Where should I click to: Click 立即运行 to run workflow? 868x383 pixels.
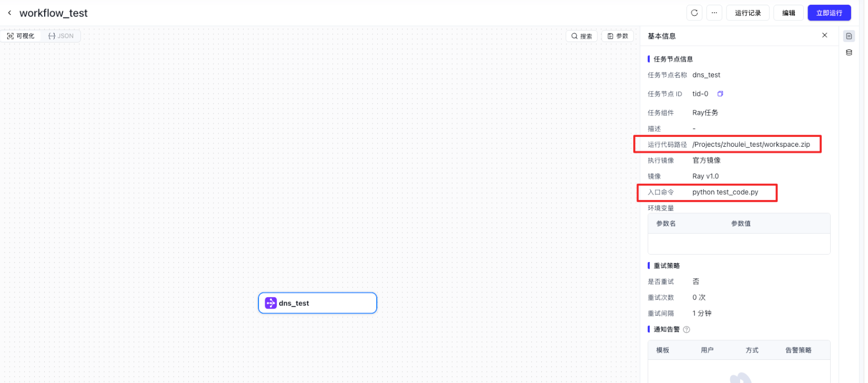(x=829, y=13)
